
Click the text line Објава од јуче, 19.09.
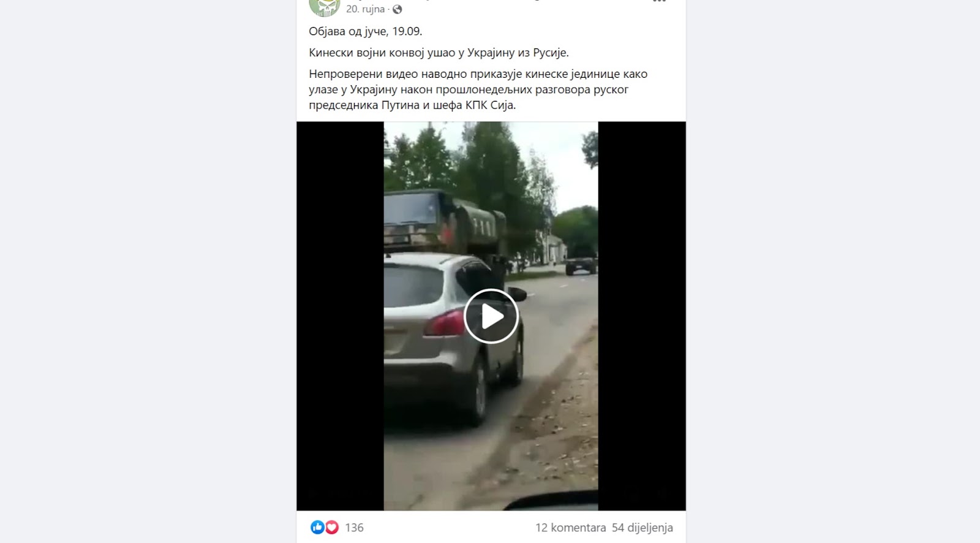365,31
